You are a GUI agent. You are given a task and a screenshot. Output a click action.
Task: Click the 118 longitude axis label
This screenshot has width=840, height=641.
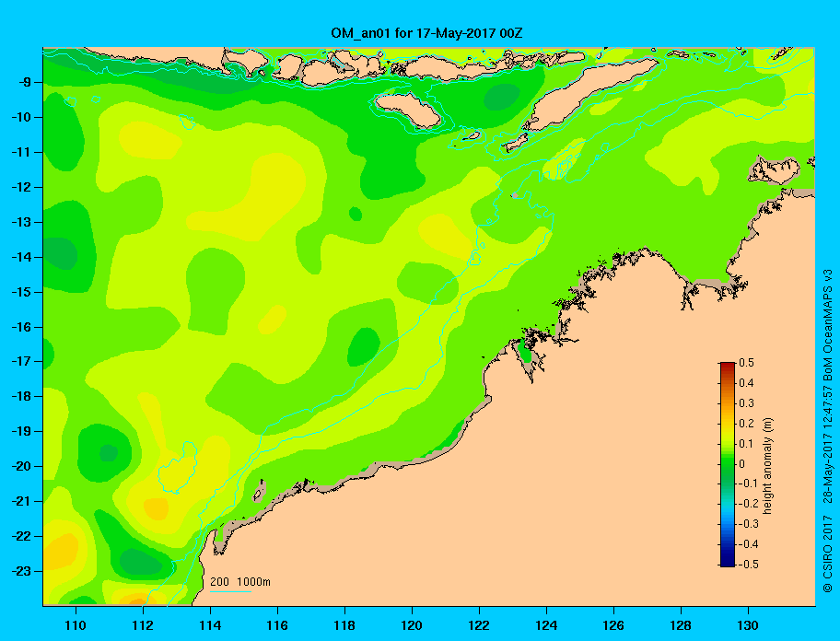click(344, 625)
